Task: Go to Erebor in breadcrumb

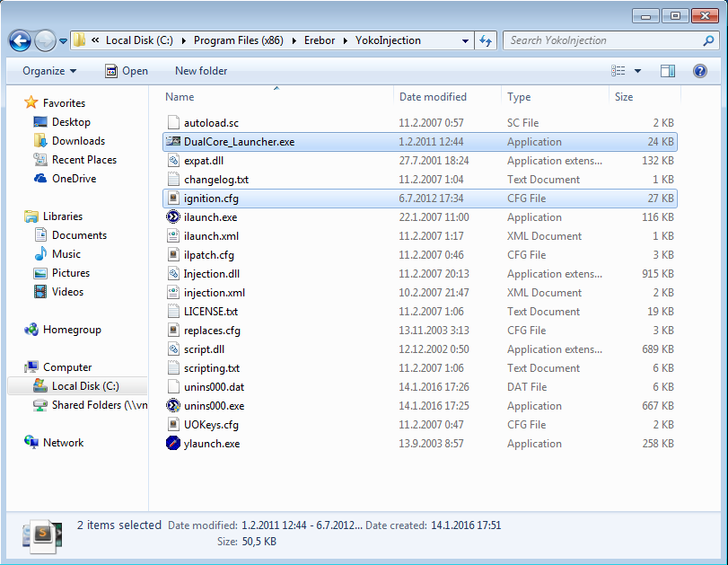Action: pyautogui.click(x=320, y=40)
